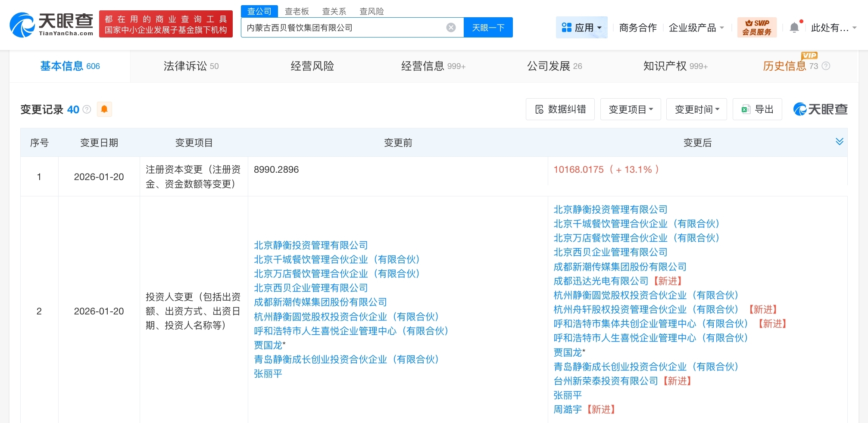Clear the search box text

coord(451,28)
